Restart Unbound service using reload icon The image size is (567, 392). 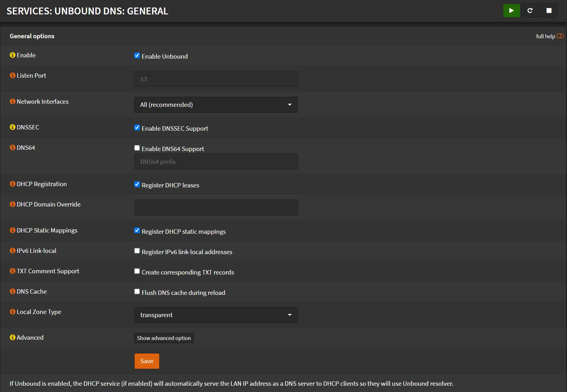click(530, 11)
